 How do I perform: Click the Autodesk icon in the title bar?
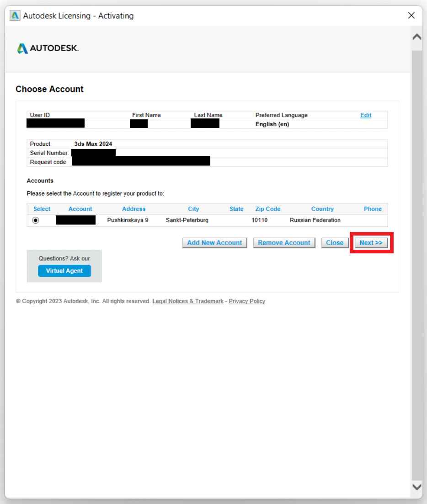[x=16, y=16]
